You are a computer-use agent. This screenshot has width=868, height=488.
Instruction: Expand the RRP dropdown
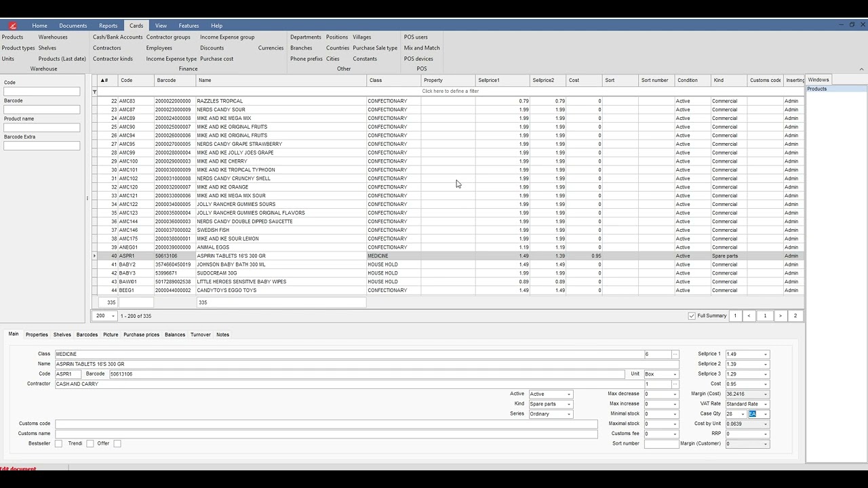[766, 434]
